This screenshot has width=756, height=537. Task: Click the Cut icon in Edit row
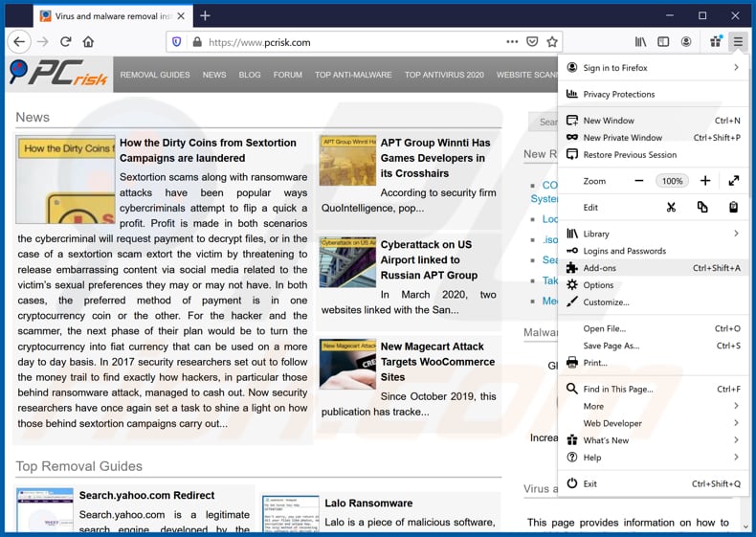click(672, 207)
